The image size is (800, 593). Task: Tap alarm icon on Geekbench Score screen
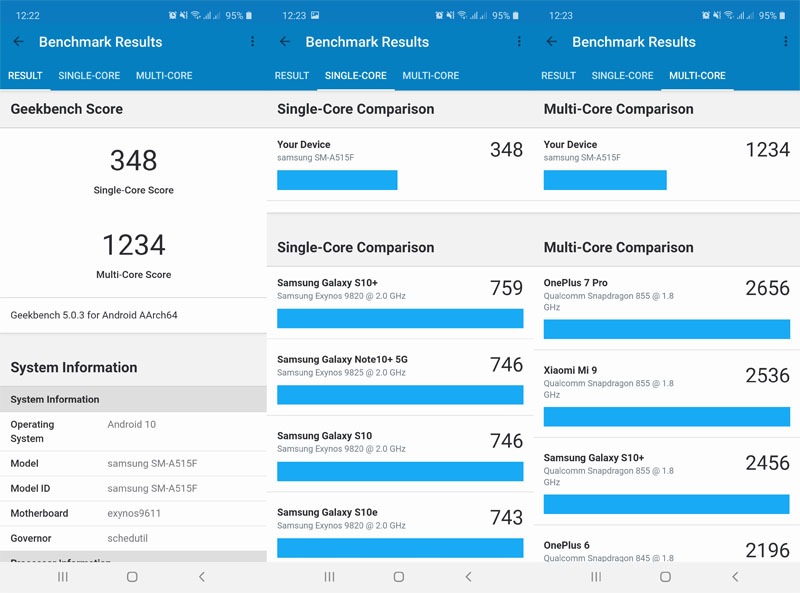coord(173,15)
